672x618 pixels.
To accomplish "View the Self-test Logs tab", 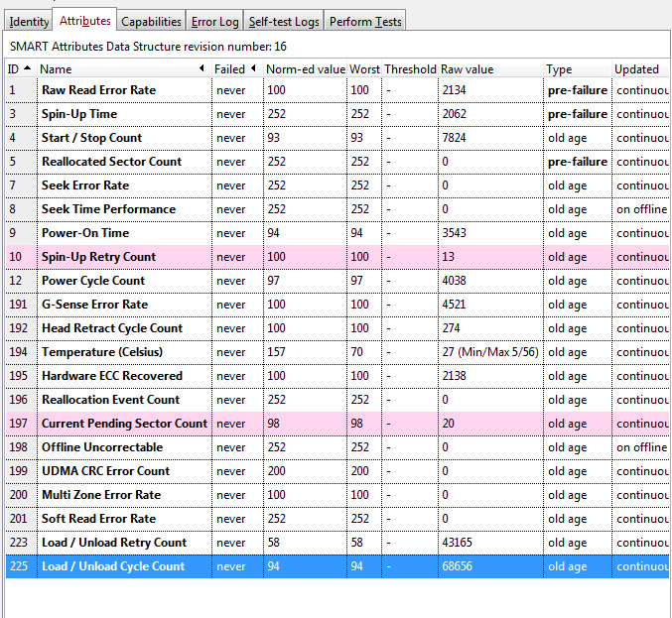I will 284,22.
